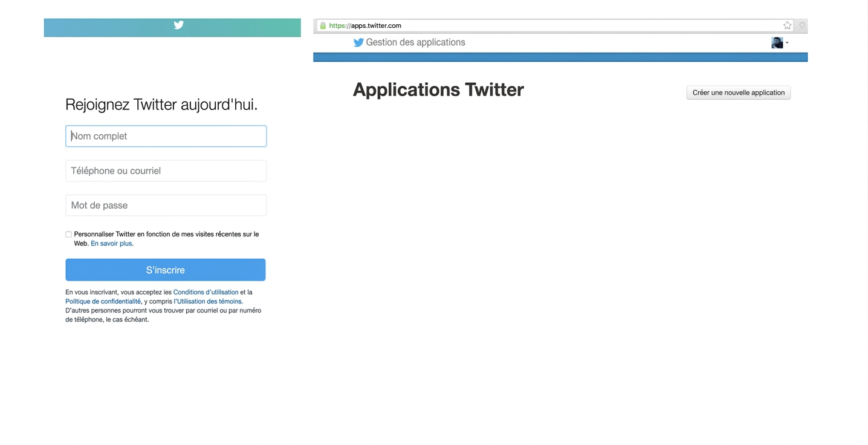Select the apps.twitter.com URL in the address bar
Screen dimensions: 868x445
click(365, 25)
